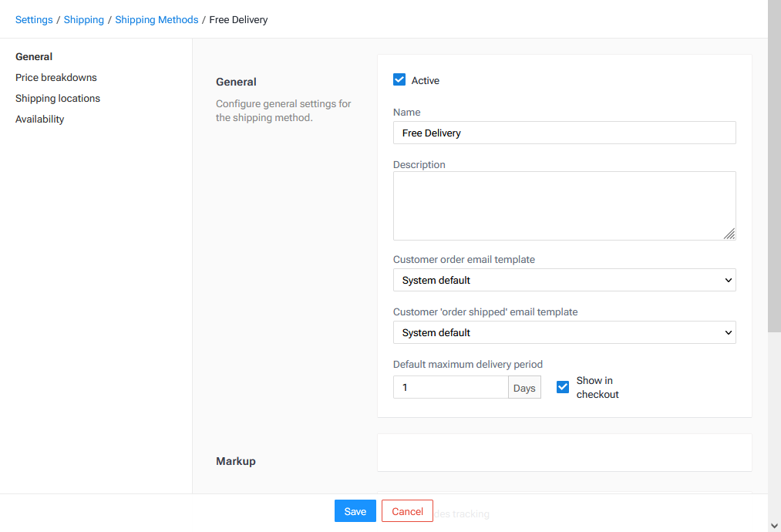Select the General tab in the sidebar
Screen dimensions: 781x532
point(34,56)
